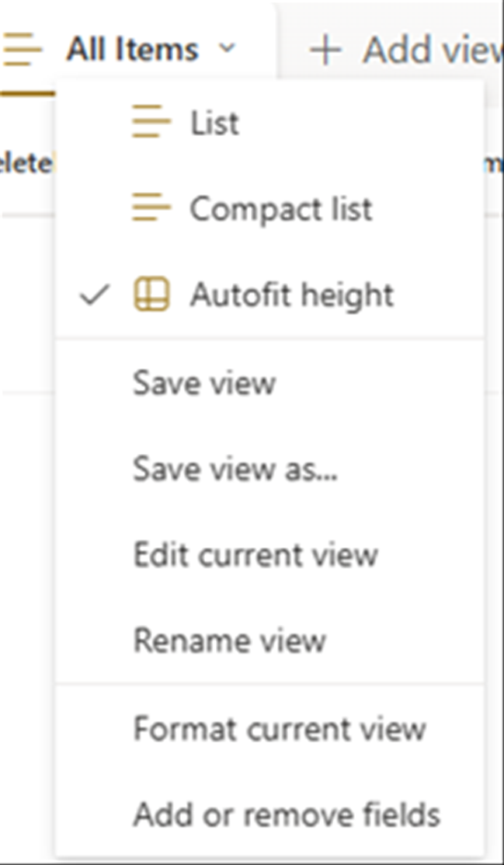
Task: Select the Autofit height label
Action: [292, 295]
